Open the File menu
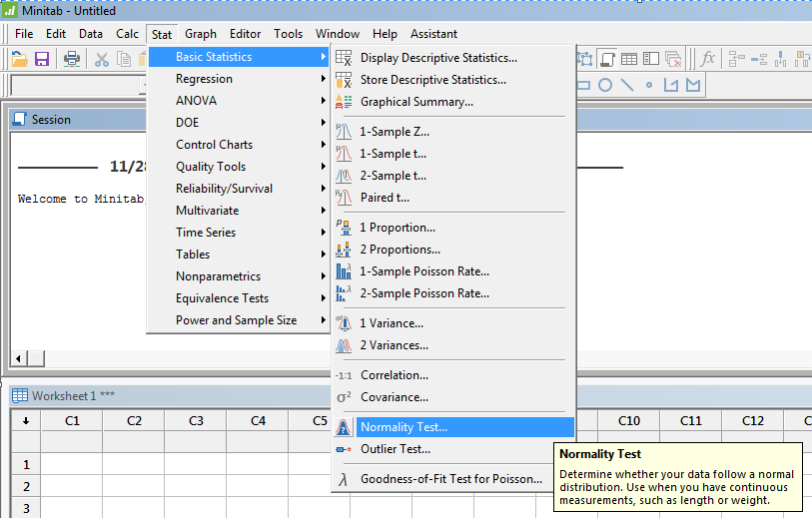 tap(24, 34)
